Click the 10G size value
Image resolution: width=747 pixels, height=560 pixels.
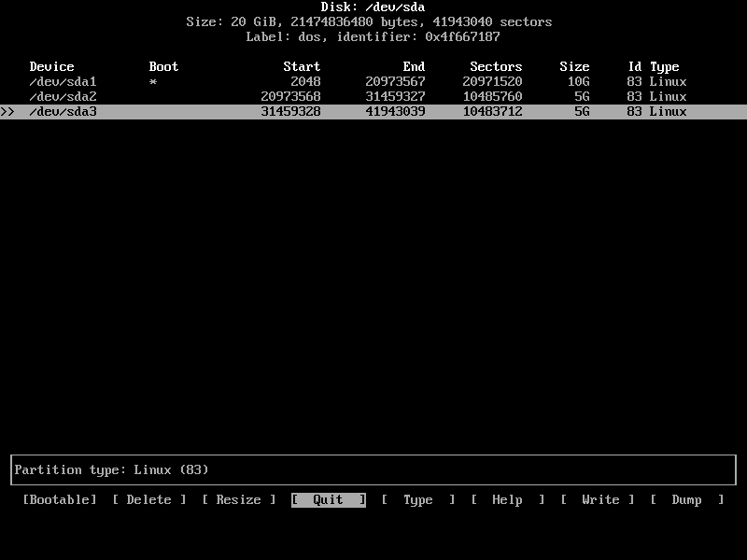[x=578, y=81]
